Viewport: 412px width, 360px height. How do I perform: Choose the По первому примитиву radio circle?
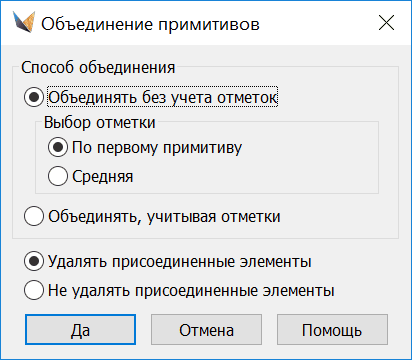pyautogui.click(x=58, y=147)
